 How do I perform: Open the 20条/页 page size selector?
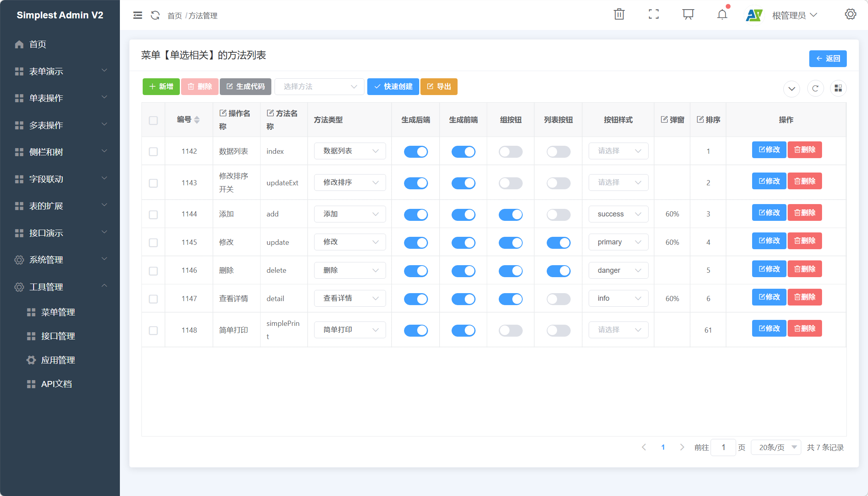(775, 447)
